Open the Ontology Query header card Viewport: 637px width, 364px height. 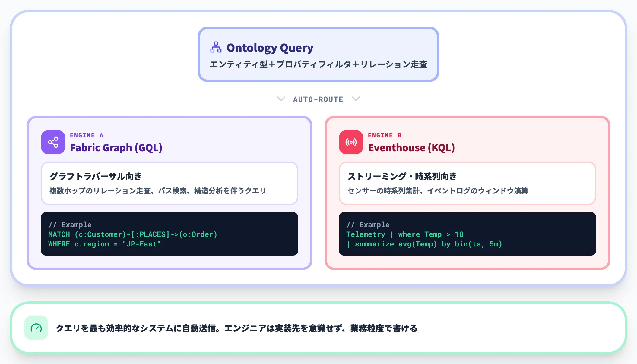(318, 54)
